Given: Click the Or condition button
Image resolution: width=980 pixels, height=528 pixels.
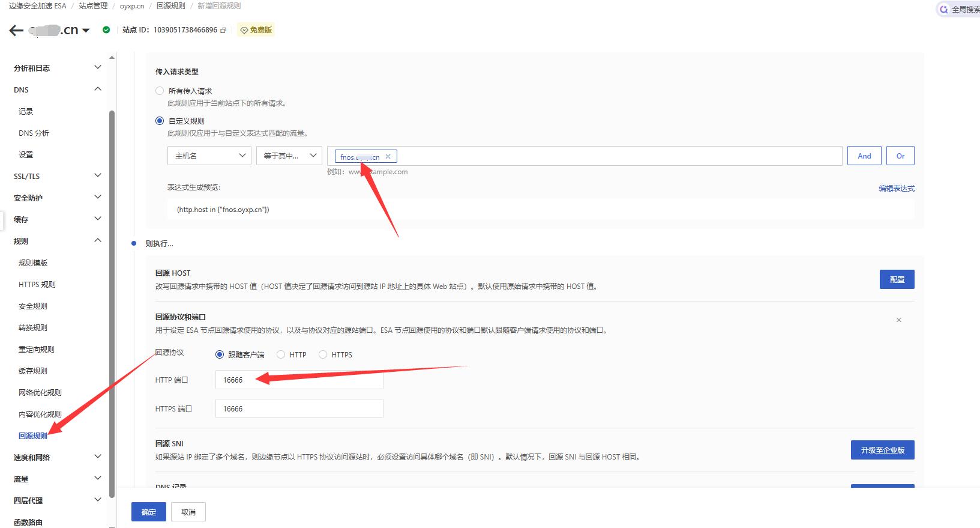Looking at the screenshot, I should pyautogui.click(x=900, y=156).
